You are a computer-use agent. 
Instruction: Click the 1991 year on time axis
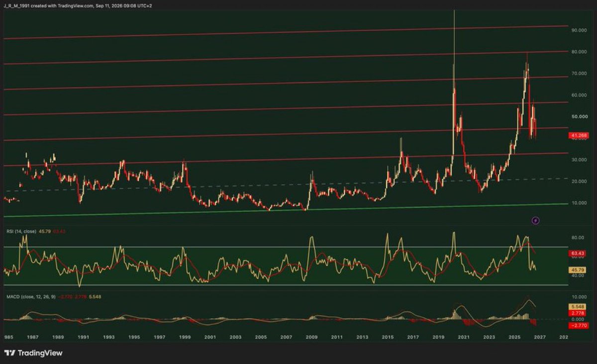pos(84,337)
